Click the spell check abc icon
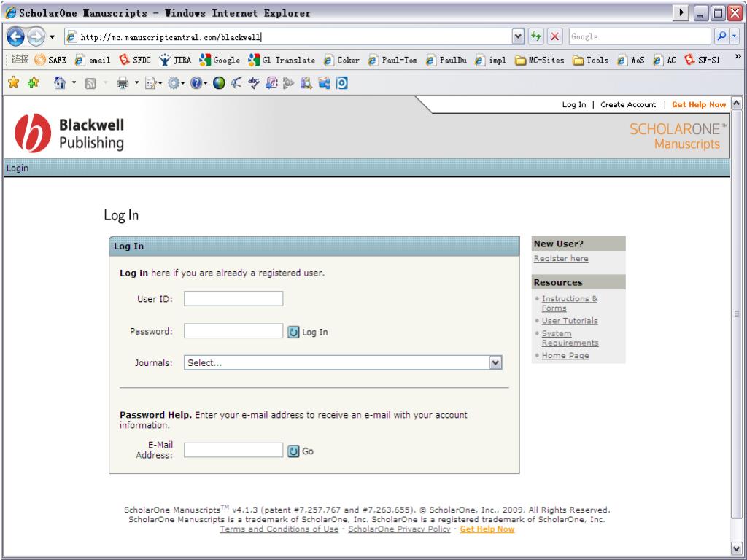Image resolution: width=747 pixels, height=560 pixels. 254,83
